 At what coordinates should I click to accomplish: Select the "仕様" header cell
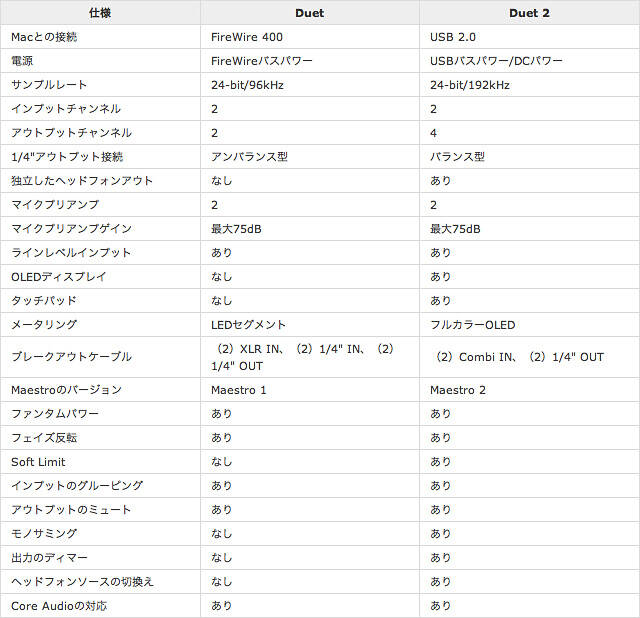pos(100,13)
